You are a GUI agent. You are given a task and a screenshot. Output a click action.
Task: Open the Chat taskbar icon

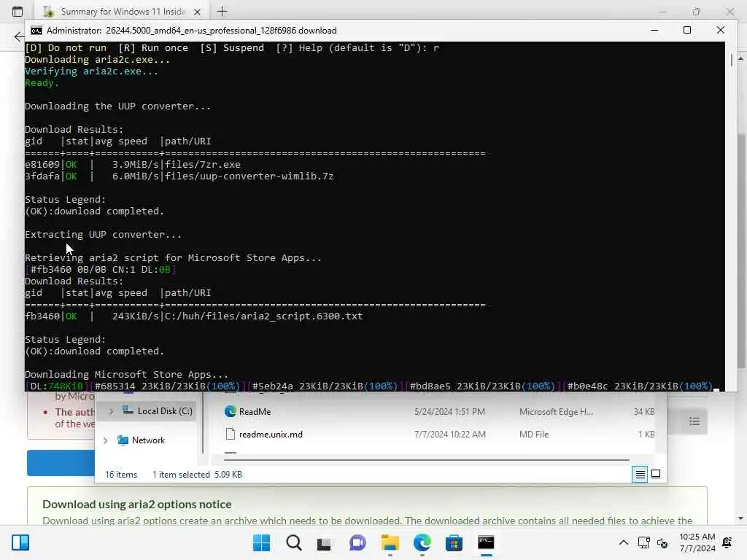coord(357,542)
